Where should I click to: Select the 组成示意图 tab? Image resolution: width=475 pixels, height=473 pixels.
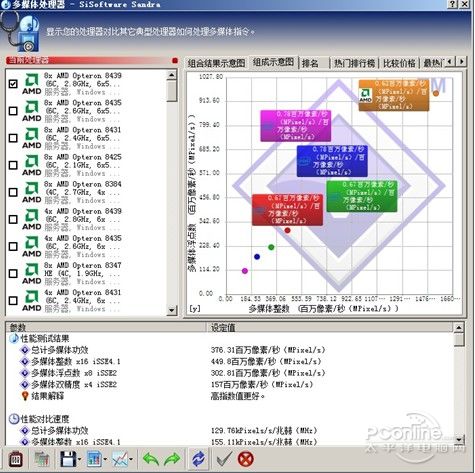[x=273, y=62]
